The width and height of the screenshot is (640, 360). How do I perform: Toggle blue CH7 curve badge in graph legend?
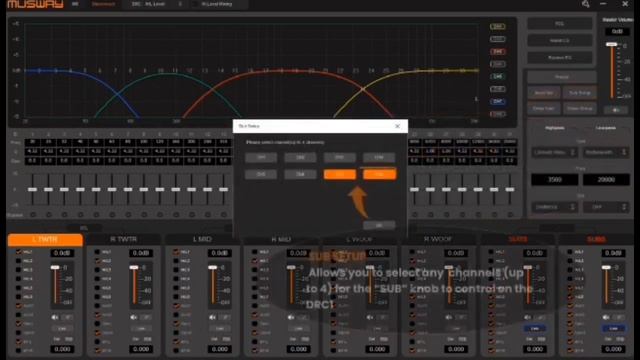coord(498,101)
